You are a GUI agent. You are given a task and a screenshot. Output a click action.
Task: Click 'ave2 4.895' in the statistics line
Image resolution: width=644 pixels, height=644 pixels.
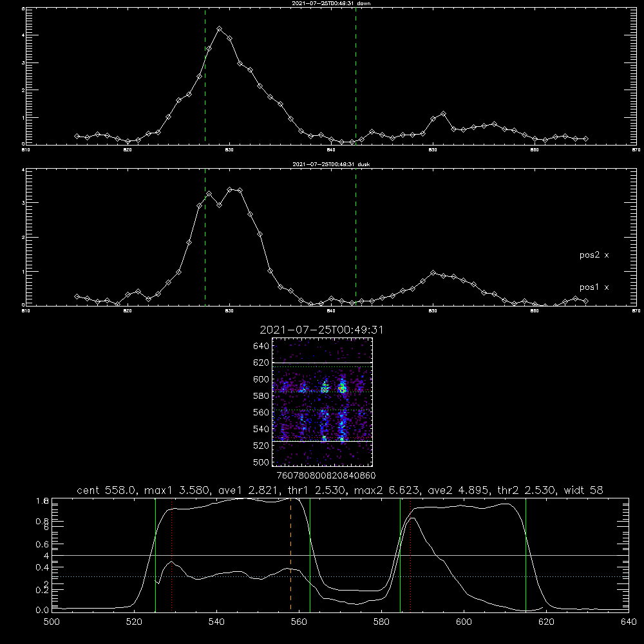(x=457, y=490)
